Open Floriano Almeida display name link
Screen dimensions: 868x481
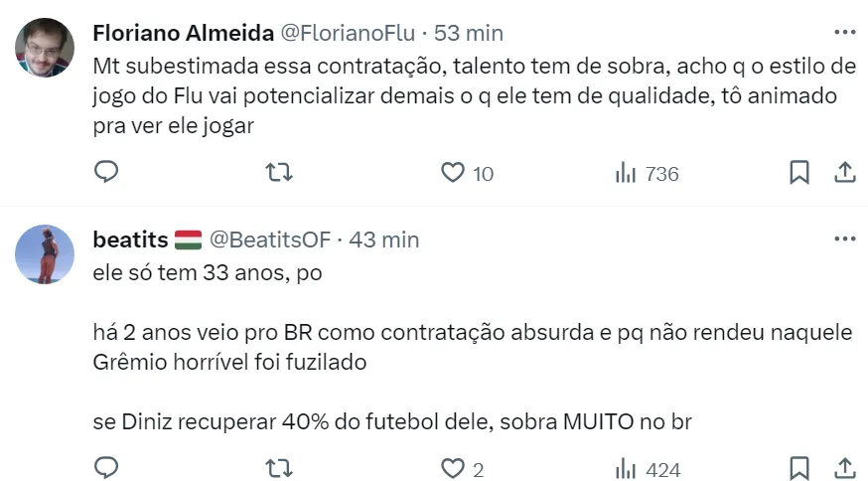[183, 33]
